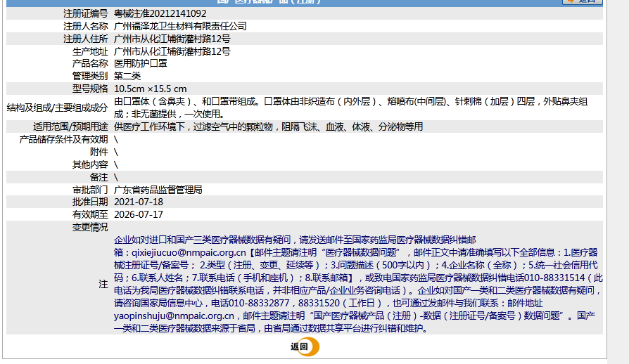Click email yaopinshuju@nmpaic.org.cn in the note
The width and height of the screenshot is (629, 364).
(x=174, y=316)
